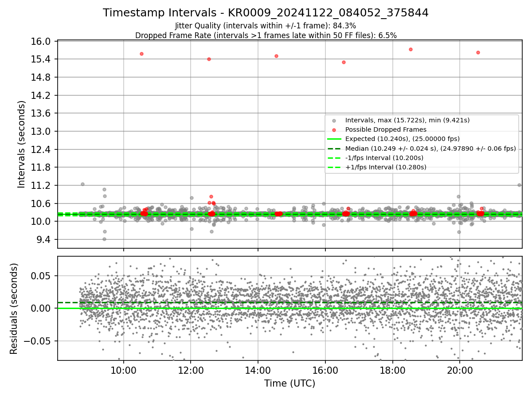This screenshot has height=399, width=532.
Task: Click the red dropped-frame outlier point near 18:30
Action: (411, 49)
